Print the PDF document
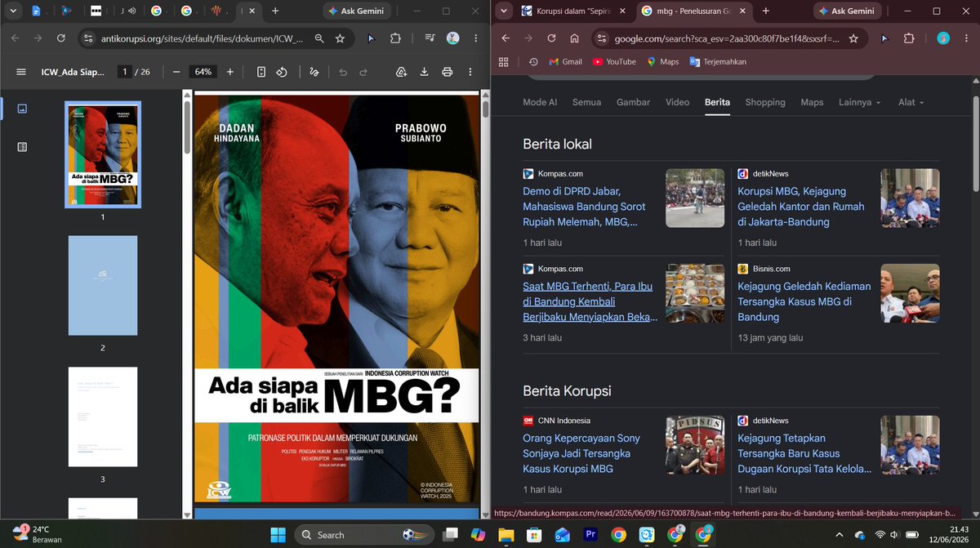Screen dimensions: 980x548 pyautogui.click(x=447, y=72)
